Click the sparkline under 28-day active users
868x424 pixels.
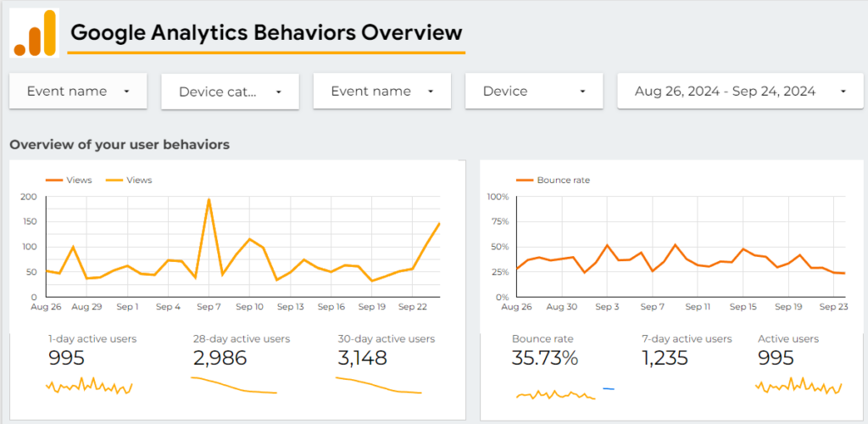(234, 385)
